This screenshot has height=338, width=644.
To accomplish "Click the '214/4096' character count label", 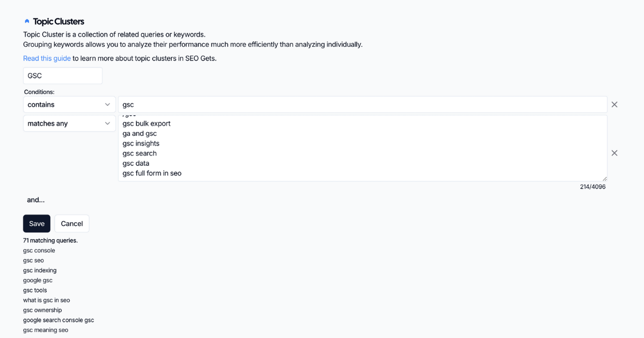I will [592, 187].
